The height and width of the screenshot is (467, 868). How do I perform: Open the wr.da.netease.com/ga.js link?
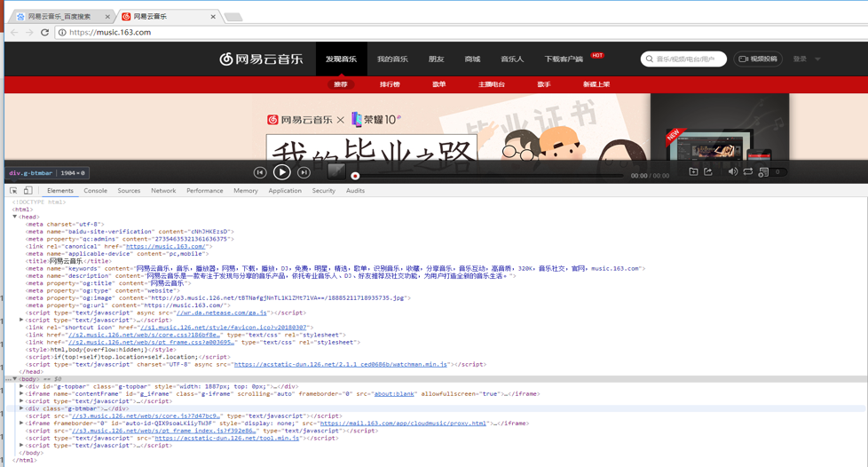(x=221, y=313)
